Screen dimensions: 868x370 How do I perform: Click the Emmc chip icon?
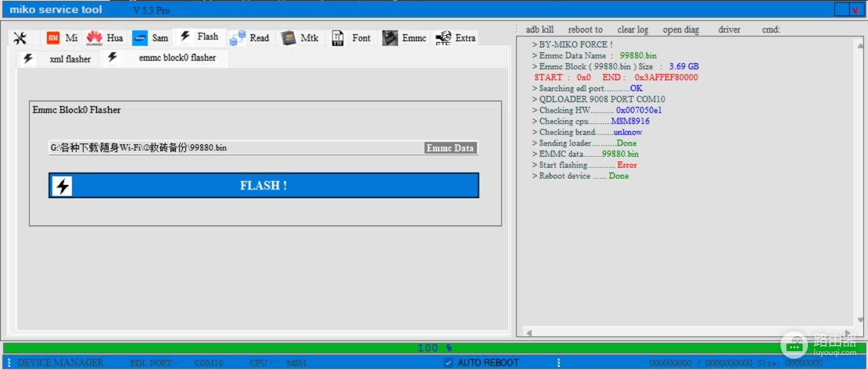[390, 38]
